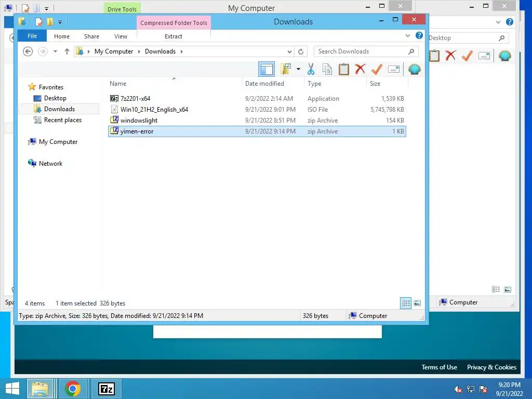Click the red X Delete icon in My Computer window
This screenshot has height=399, width=532.
(450, 56)
